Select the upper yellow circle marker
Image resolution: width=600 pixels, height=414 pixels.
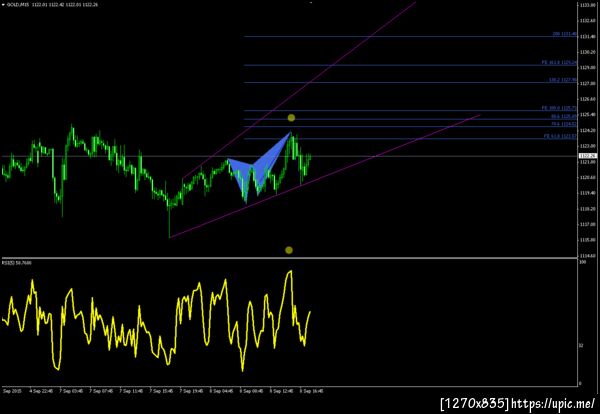[x=291, y=118]
